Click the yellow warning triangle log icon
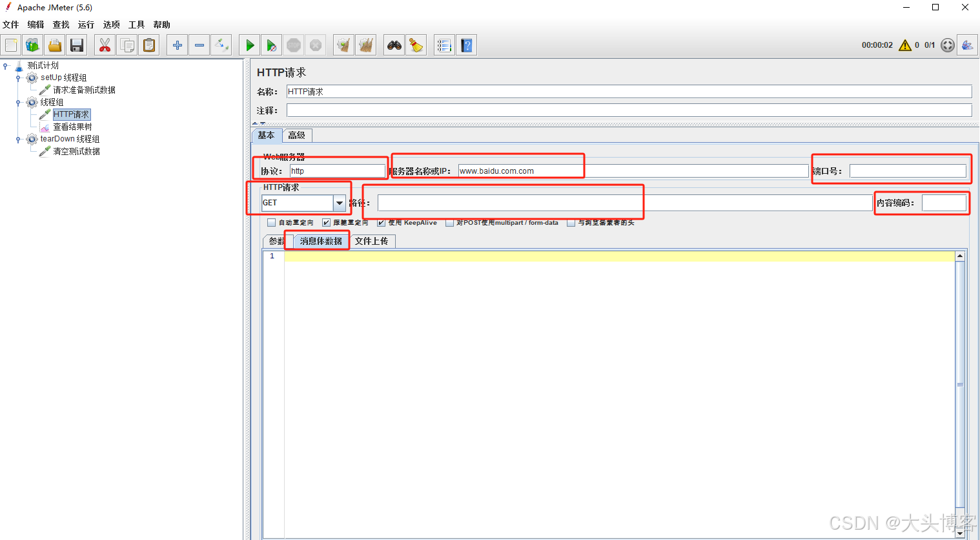980x540 pixels. 905,45
